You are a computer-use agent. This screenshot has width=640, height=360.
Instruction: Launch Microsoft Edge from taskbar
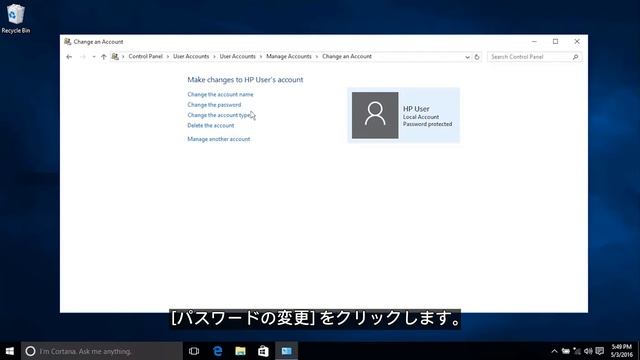coord(218,351)
